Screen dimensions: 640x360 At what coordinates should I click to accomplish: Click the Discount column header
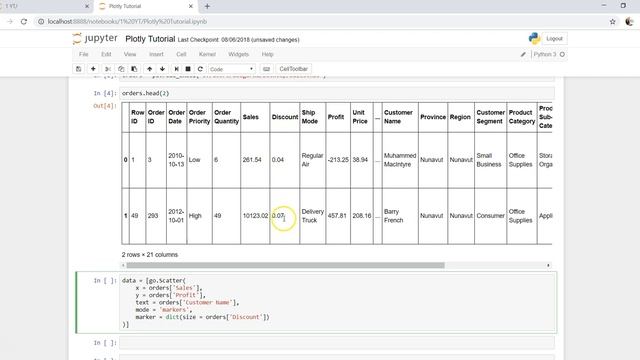[x=285, y=117]
